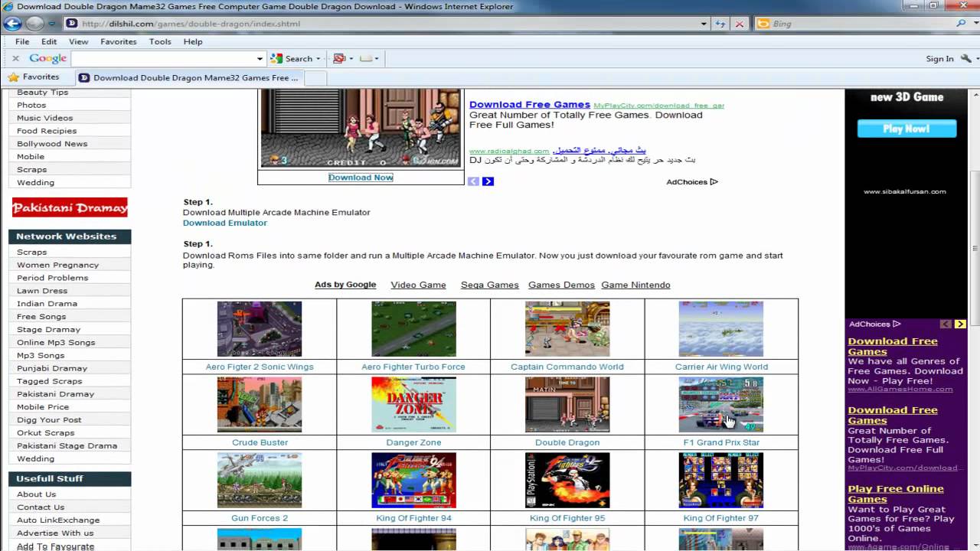The width and height of the screenshot is (980, 551).
Task: Click the Download Now link
Action: (361, 177)
